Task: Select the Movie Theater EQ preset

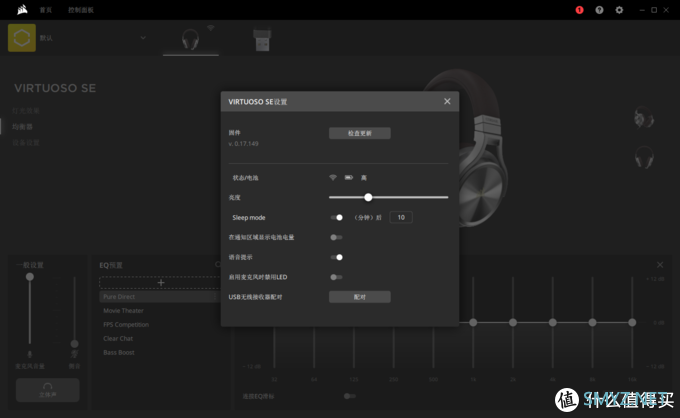Action: (x=123, y=310)
